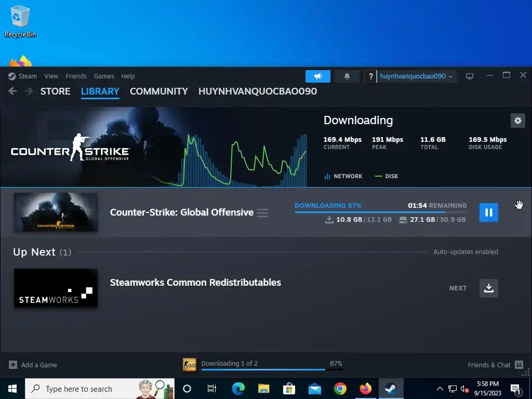Open File Explorer from taskbar
The height and width of the screenshot is (399, 532).
coord(263,389)
